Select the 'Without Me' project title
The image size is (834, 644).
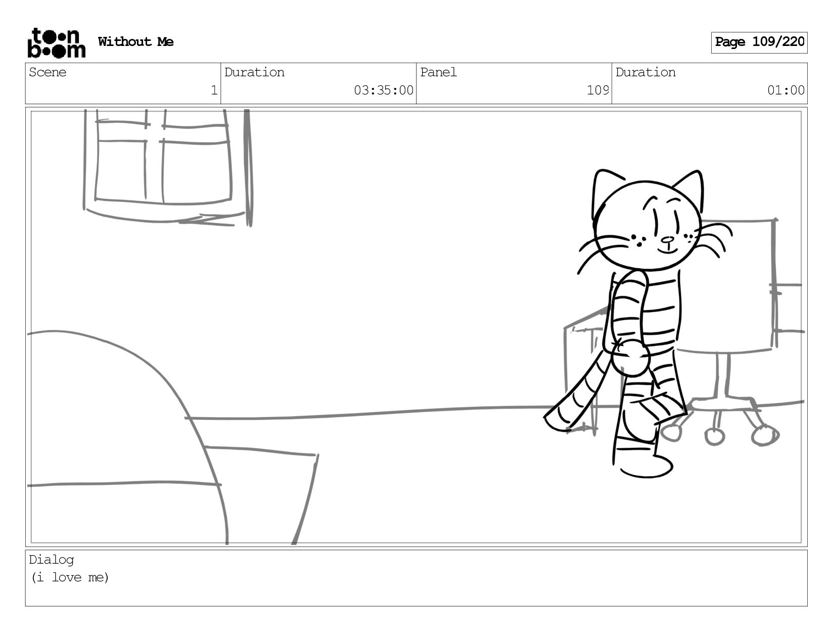click(x=135, y=42)
